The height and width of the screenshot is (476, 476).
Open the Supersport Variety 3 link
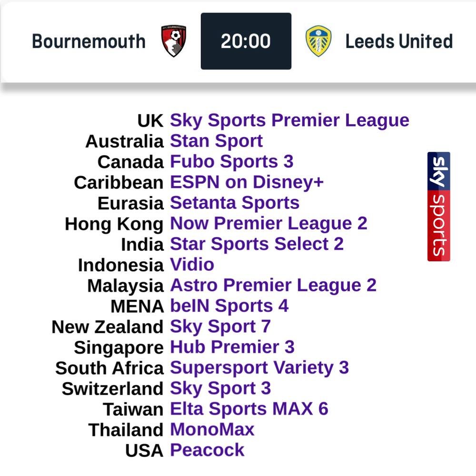259,368
